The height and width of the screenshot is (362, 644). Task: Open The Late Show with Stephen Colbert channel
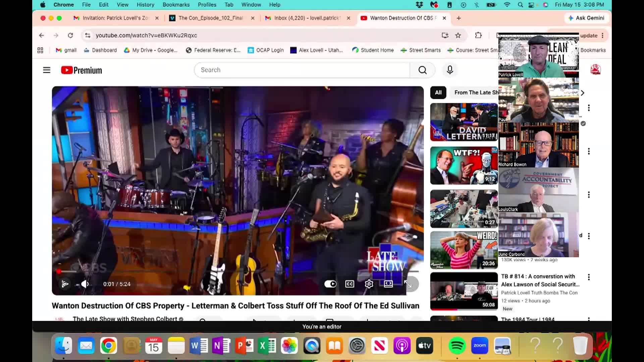125,318
